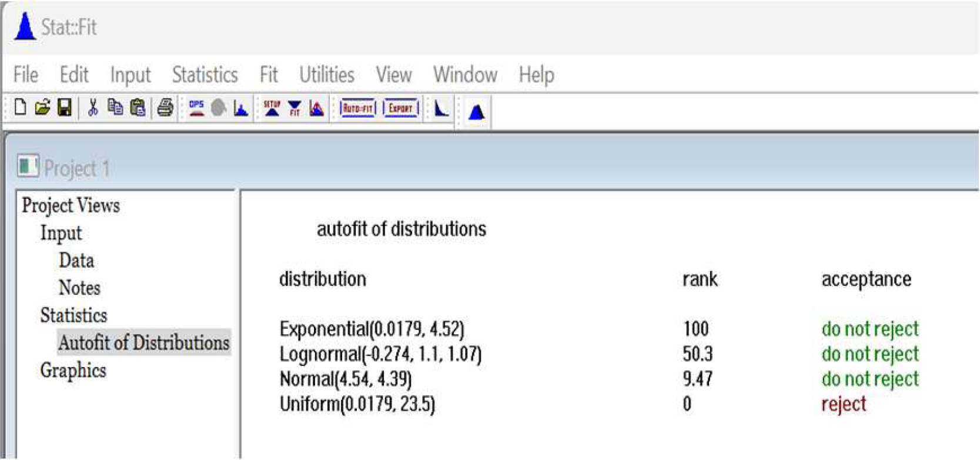Cut selection with the scissors icon
Image resolution: width=980 pixels, height=460 pixels.
pos(92,108)
